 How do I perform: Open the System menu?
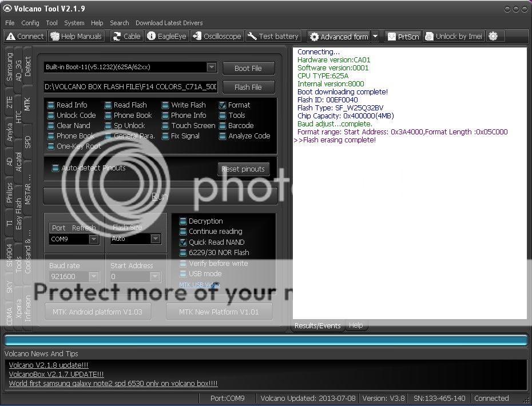[74, 23]
